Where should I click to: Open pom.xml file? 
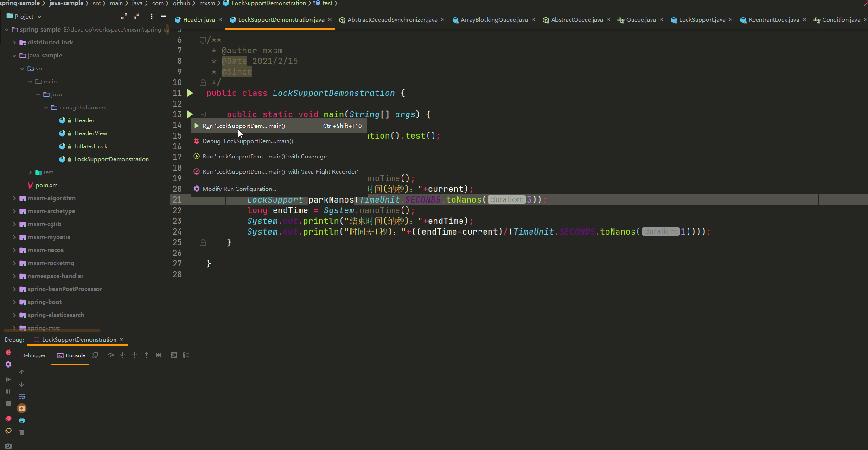47,185
